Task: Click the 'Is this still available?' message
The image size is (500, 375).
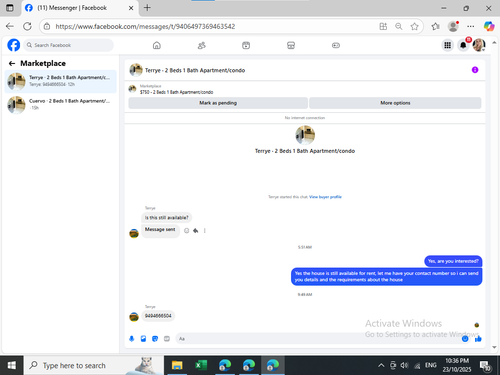Action: point(167,218)
